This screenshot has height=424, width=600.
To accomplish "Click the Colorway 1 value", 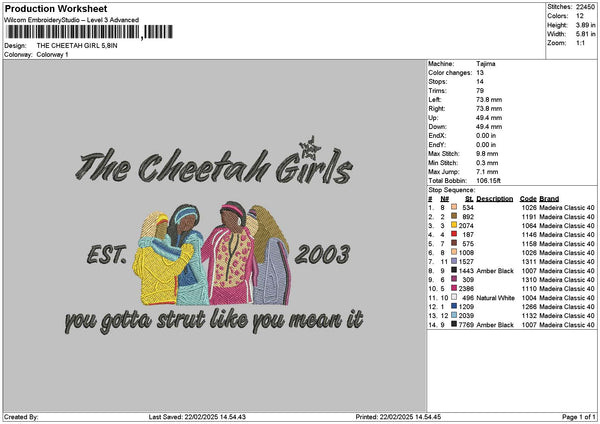I will coord(52,54).
